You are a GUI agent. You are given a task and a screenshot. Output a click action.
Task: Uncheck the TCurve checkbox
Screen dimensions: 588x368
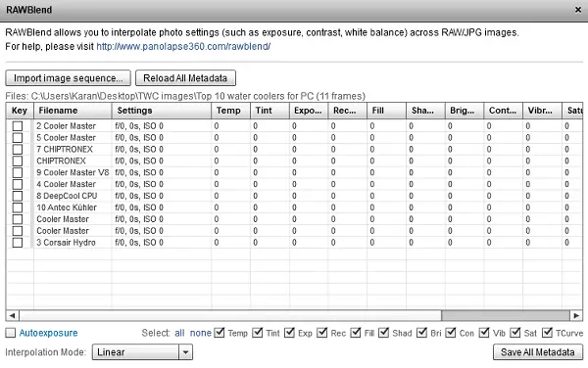tap(548, 333)
